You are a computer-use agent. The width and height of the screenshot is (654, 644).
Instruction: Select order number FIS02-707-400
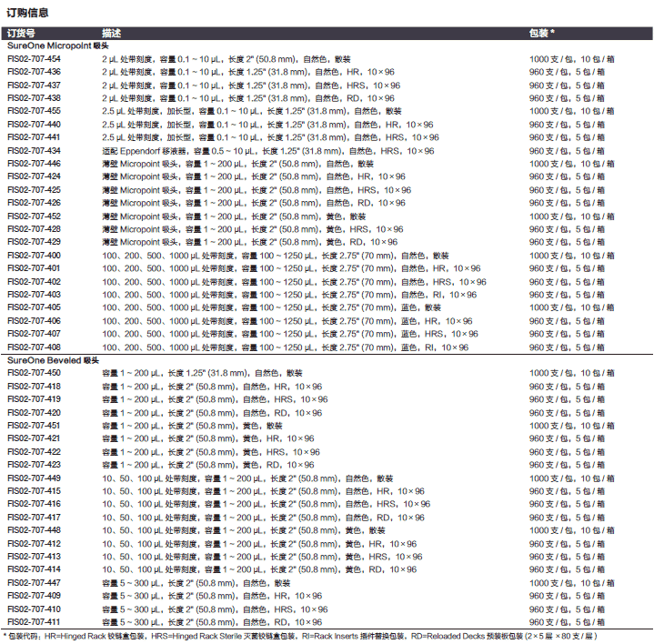click(34, 256)
